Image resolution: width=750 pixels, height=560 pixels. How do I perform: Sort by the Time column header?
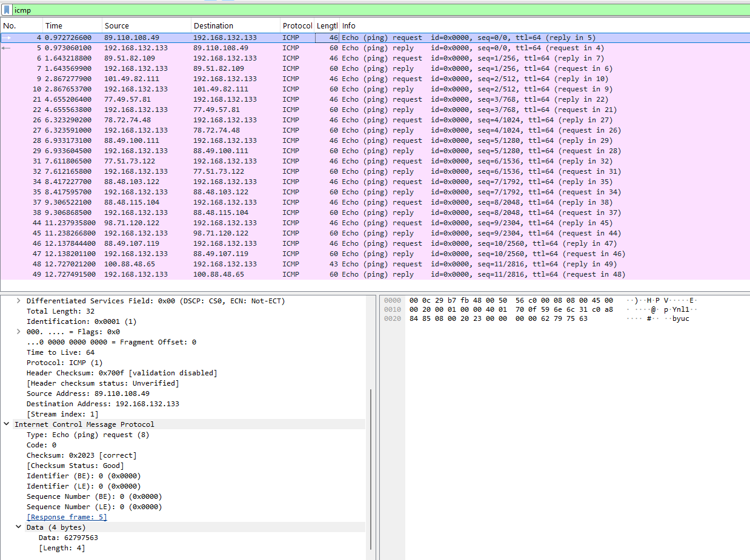(72, 25)
